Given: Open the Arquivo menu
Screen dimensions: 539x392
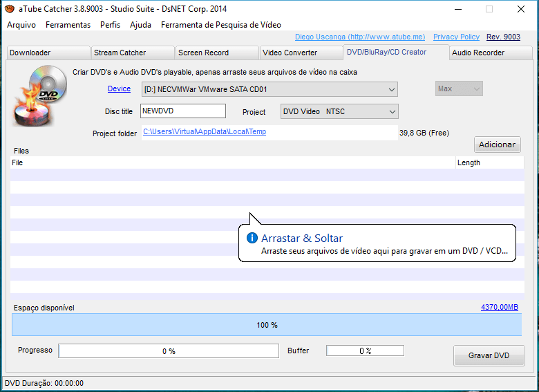Looking at the screenshot, I should tap(21, 25).
